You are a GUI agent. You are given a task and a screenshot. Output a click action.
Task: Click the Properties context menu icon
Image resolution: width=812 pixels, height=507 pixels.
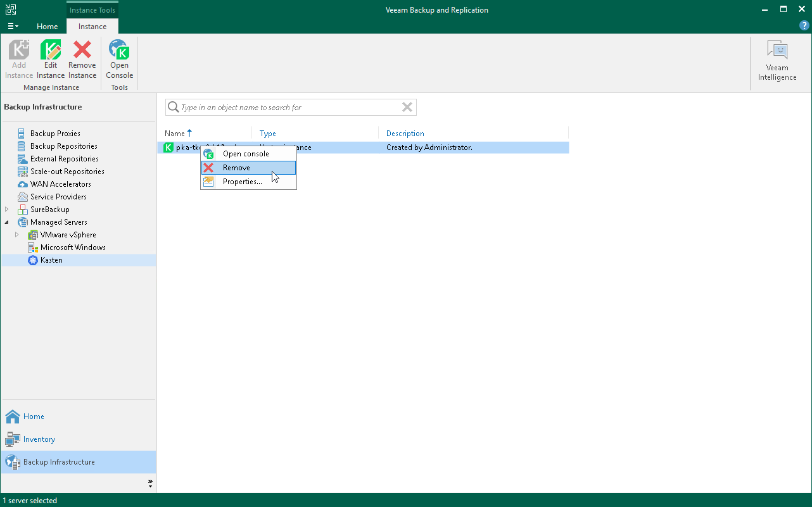click(x=208, y=182)
